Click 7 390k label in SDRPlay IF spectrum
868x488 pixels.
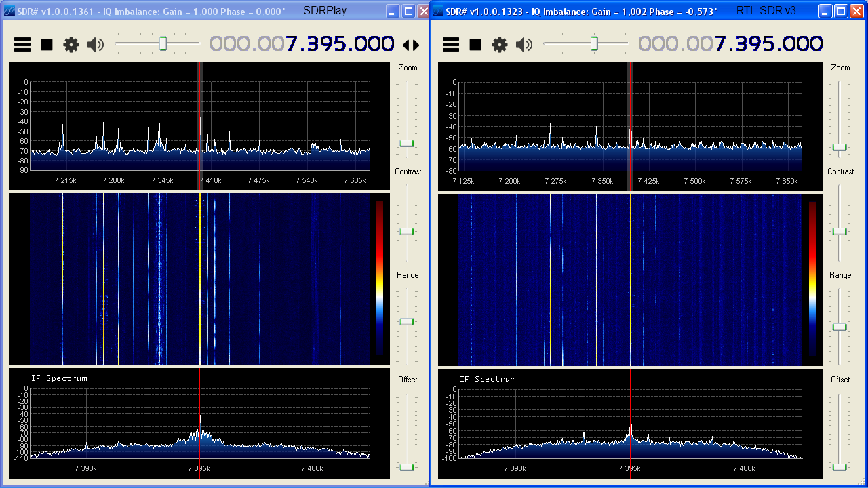pyautogui.click(x=85, y=468)
